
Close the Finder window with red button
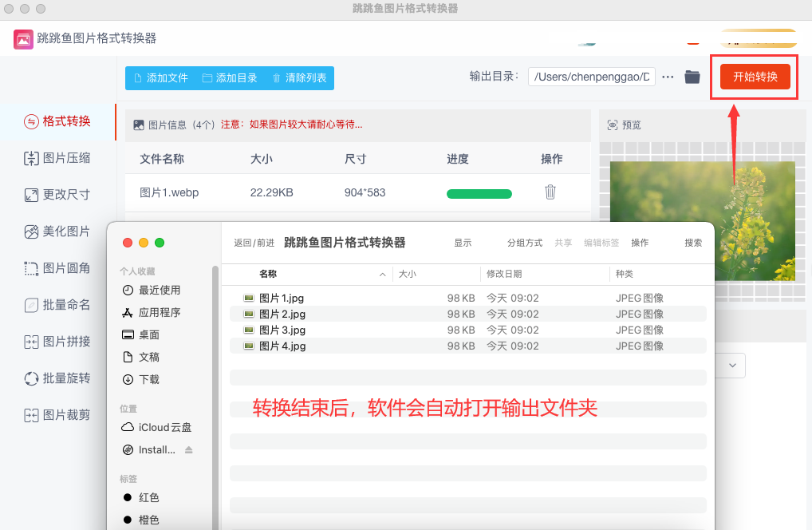pyautogui.click(x=128, y=243)
